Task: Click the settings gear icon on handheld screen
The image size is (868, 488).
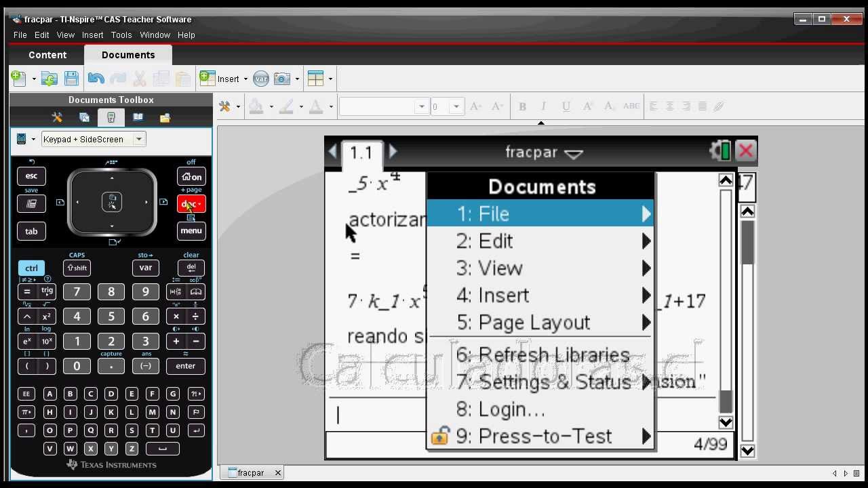Action: coord(720,150)
